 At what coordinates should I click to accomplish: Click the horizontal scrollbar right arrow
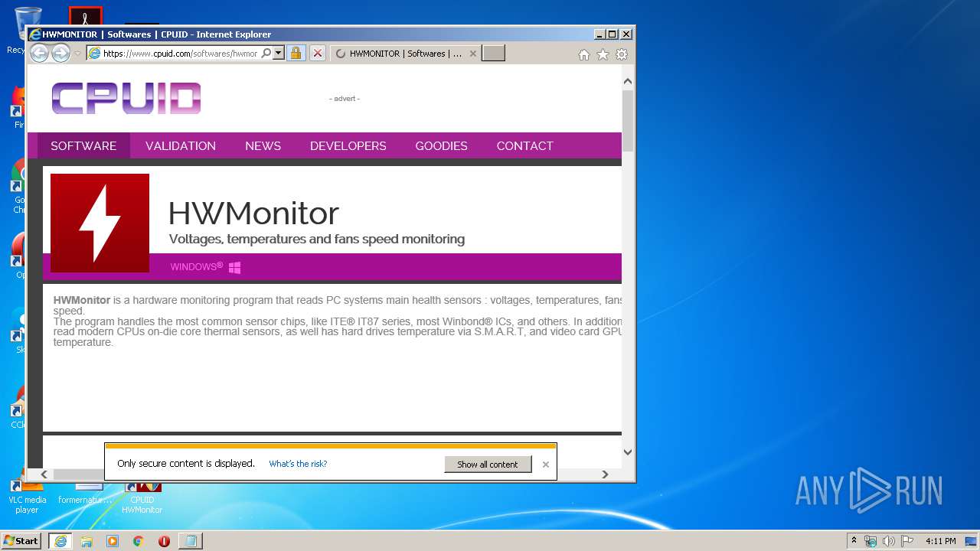(605, 474)
